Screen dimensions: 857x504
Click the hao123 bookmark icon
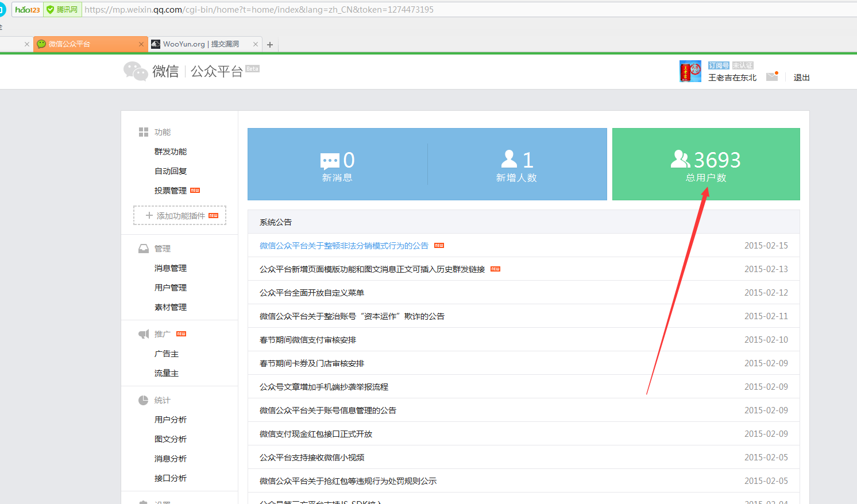pyautogui.click(x=28, y=9)
